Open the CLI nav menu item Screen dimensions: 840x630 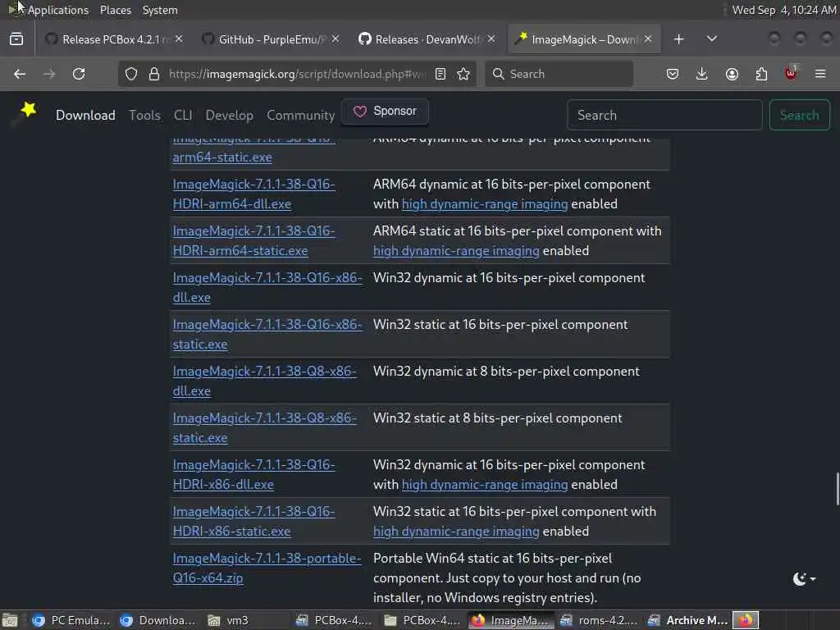click(183, 115)
